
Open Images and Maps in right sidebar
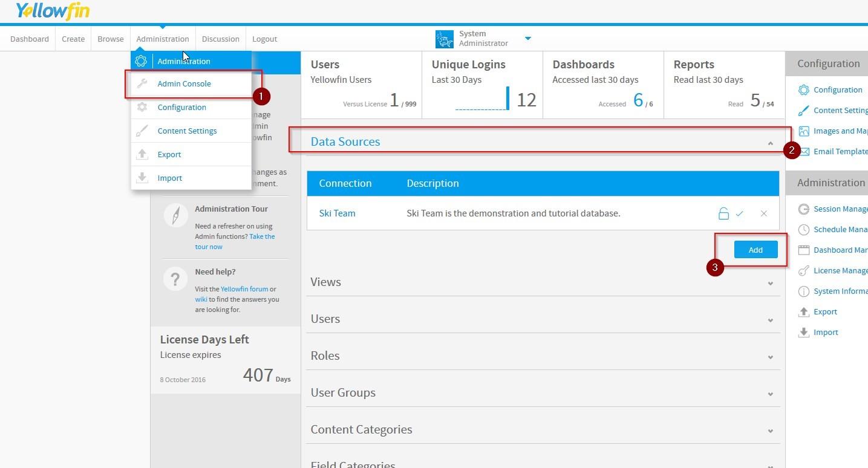coord(840,131)
